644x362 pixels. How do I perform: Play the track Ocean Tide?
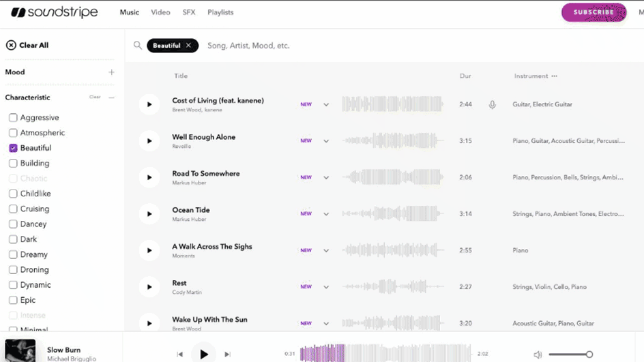[x=149, y=214]
